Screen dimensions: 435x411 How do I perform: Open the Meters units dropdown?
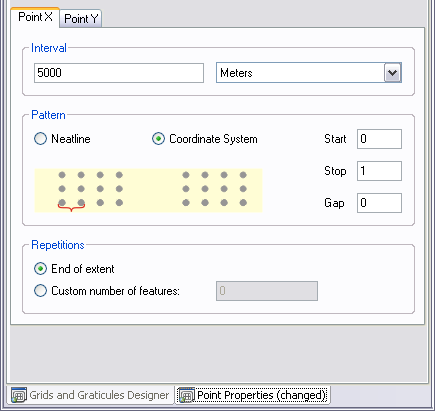[393, 73]
